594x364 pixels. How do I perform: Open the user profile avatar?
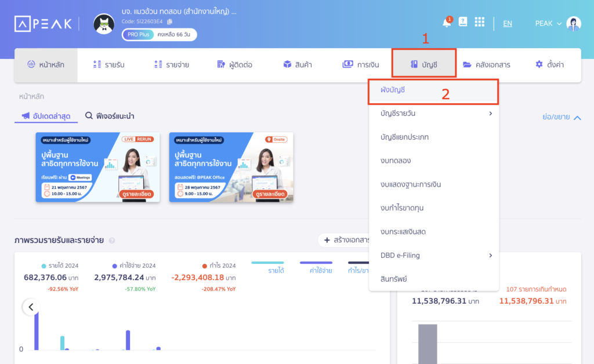pyautogui.click(x=574, y=23)
